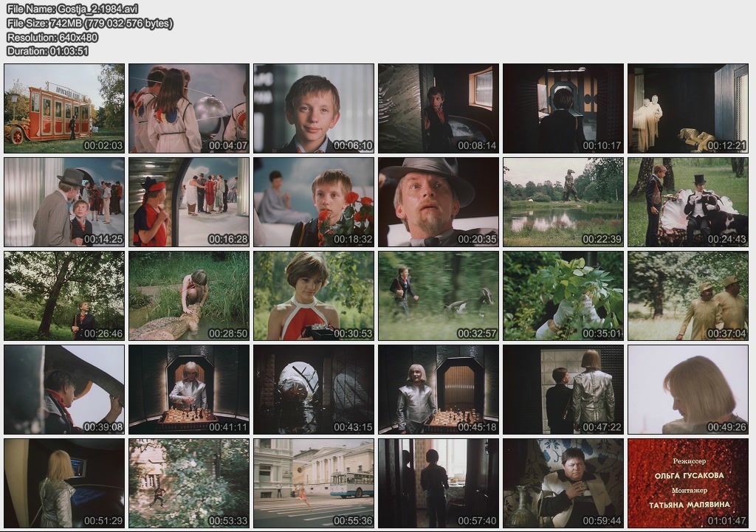The image size is (756, 532).
Task: Select the man in top hat frame at 00:24:43
Action: click(687, 201)
